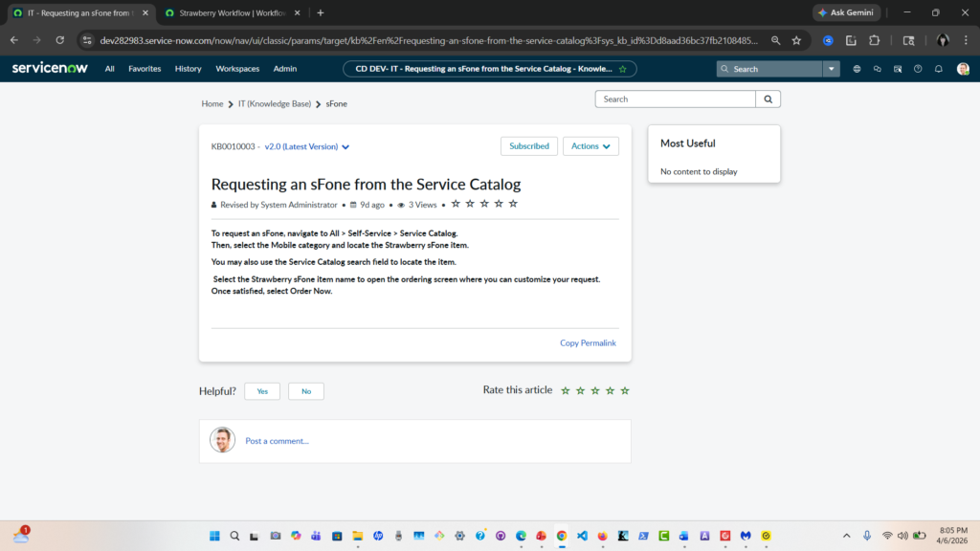Image resolution: width=980 pixels, height=551 pixels.
Task: Toggle the Subscribed button
Action: click(529, 146)
